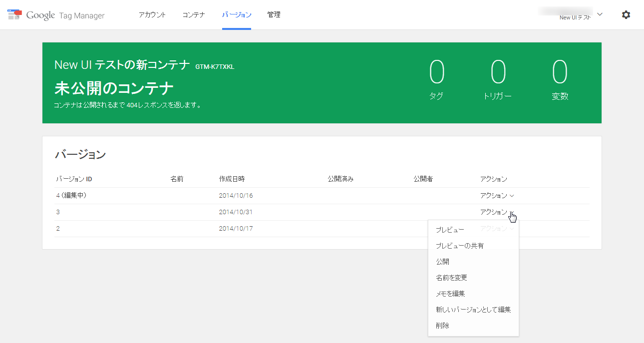Click the date 2014/10/17
The height and width of the screenshot is (343, 644).
tap(236, 229)
